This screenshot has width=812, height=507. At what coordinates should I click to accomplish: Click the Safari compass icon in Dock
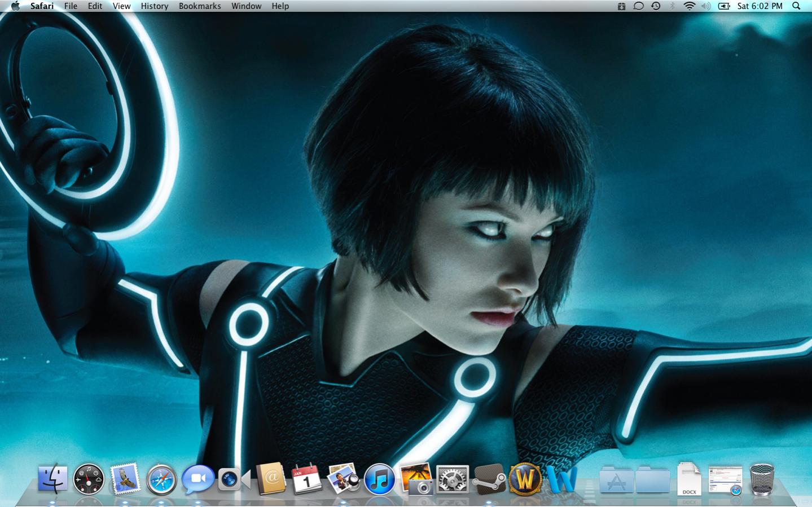click(x=161, y=479)
